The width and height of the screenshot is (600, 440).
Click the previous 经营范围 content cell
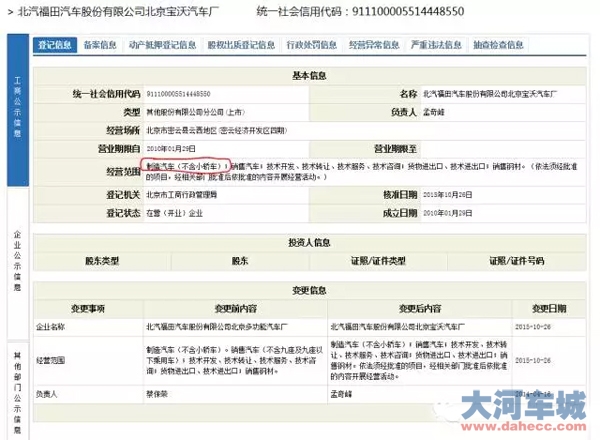(x=235, y=360)
